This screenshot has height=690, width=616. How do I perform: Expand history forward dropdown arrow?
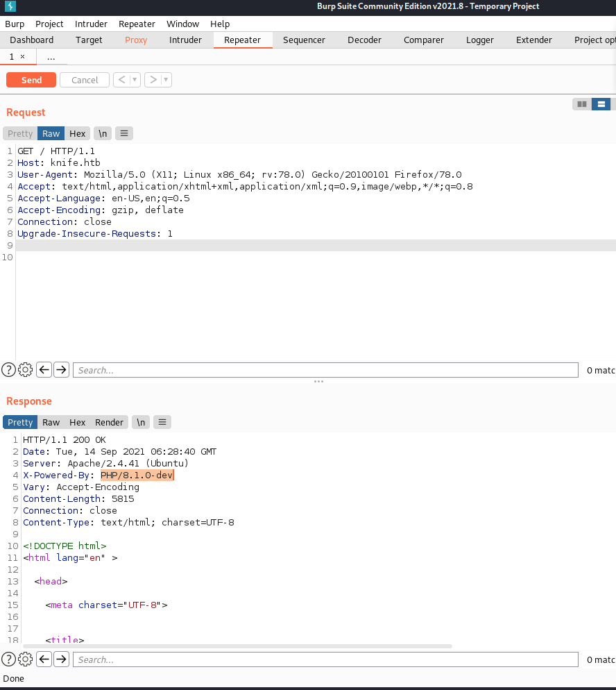tap(166, 81)
